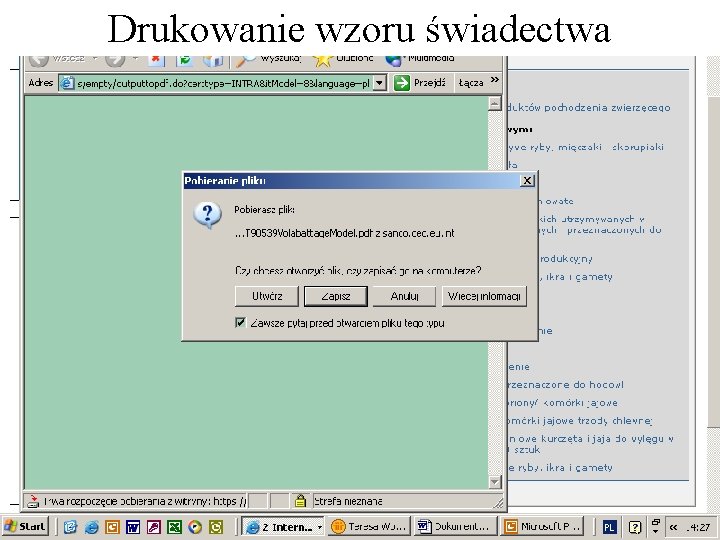Image resolution: width=720 pixels, height=540 pixels.
Task: Expand the Łącza toolbar chevron
Action: 495,80
